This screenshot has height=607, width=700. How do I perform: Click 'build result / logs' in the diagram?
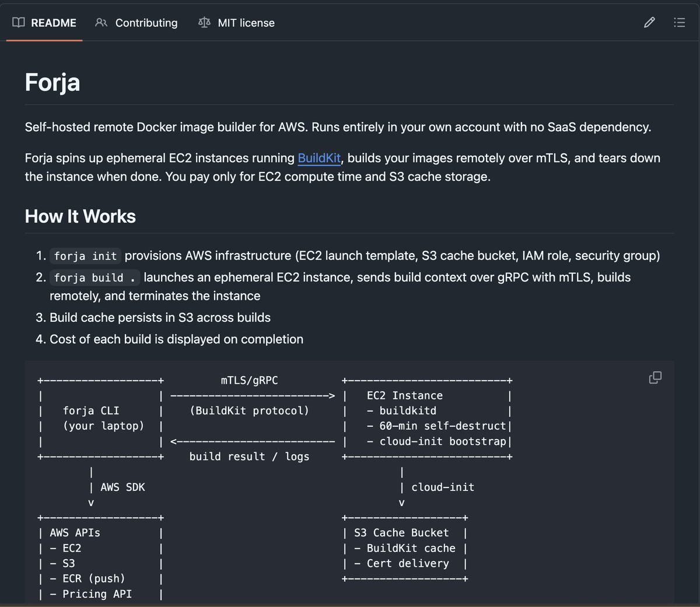point(250,457)
